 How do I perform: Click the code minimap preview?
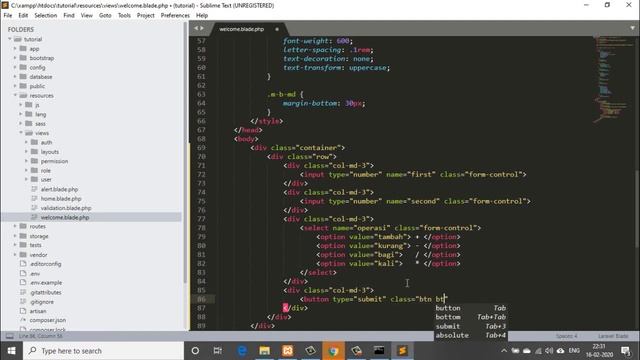(613, 80)
